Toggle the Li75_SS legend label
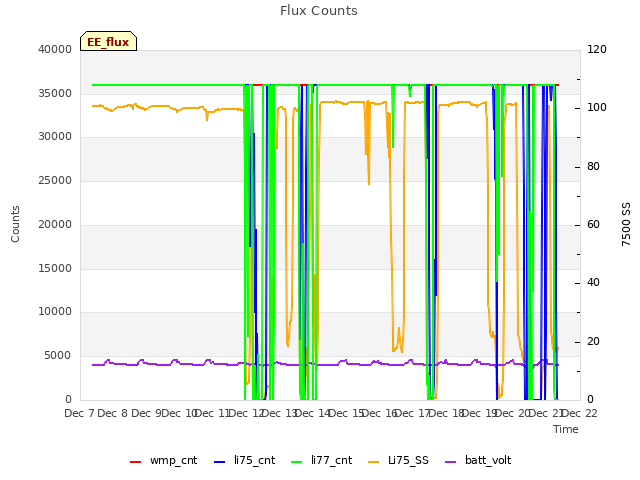The image size is (640, 480). click(408, 460)
